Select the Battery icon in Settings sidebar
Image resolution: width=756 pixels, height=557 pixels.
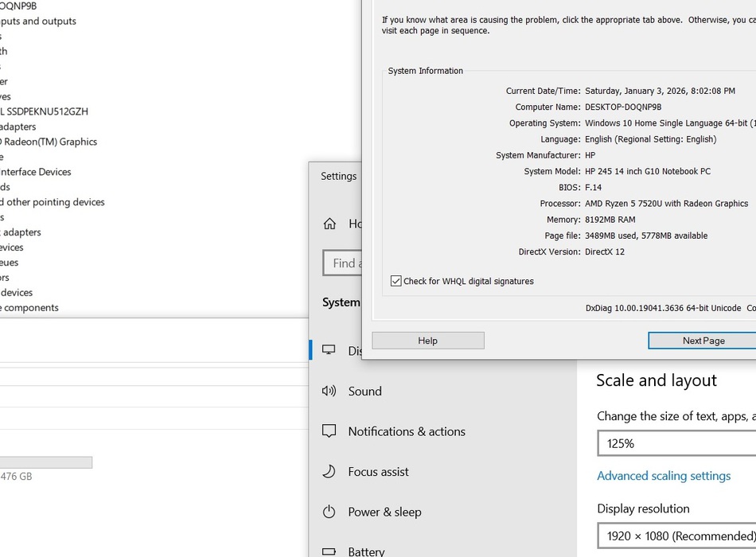click(329, 551)
